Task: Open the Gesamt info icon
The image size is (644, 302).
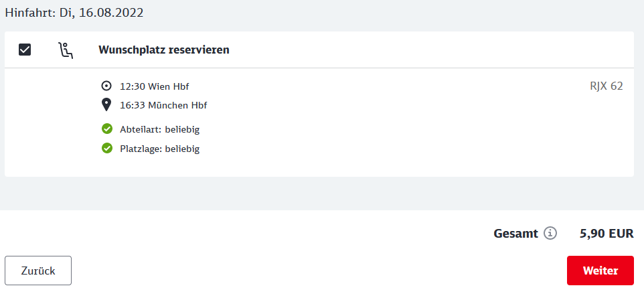Action: 550,234
